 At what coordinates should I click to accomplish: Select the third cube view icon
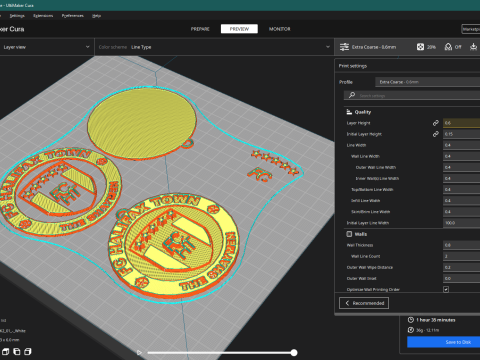pyautogui.click(x=28, y=351)
